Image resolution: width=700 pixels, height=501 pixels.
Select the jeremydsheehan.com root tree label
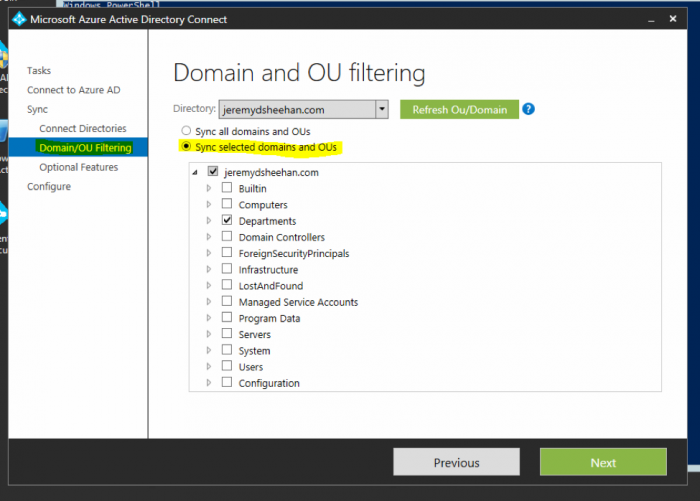[271, 172]
